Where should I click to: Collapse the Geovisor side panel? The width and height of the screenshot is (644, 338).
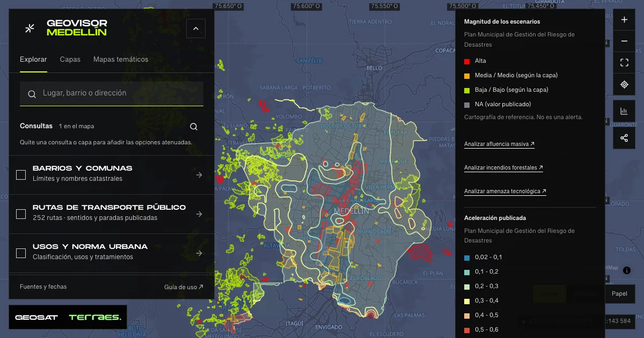point(195,28)
